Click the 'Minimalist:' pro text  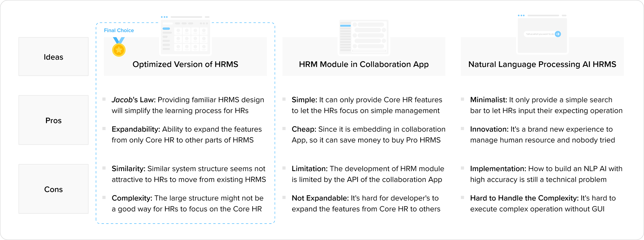[x=489, y=100]
